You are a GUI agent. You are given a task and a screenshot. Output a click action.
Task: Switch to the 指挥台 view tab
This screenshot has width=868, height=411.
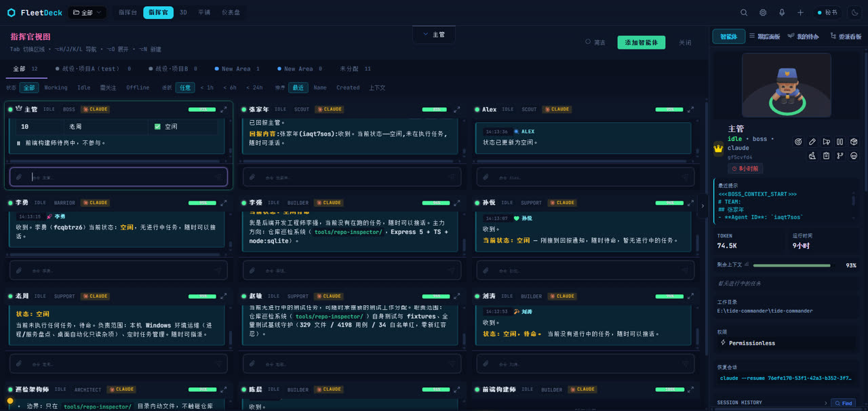[x=127, y=12]
